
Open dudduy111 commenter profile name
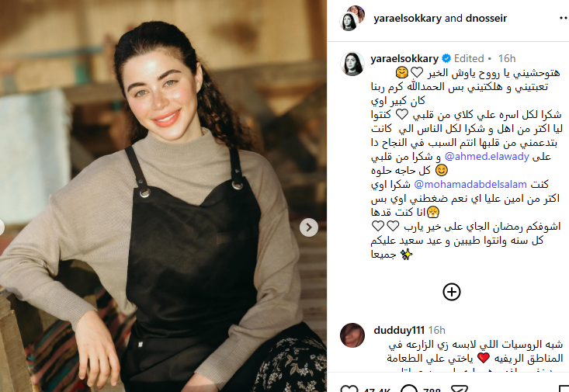click(399, 331)
